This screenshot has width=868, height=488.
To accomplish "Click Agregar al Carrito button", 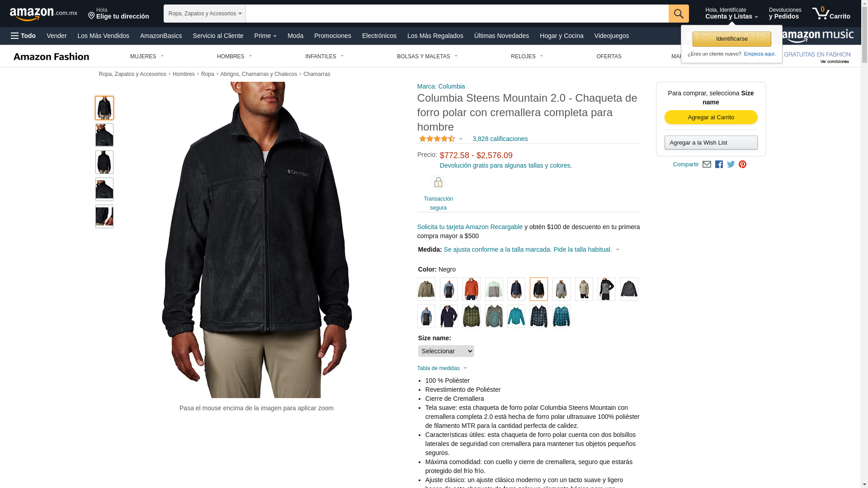I will (711, 117).
